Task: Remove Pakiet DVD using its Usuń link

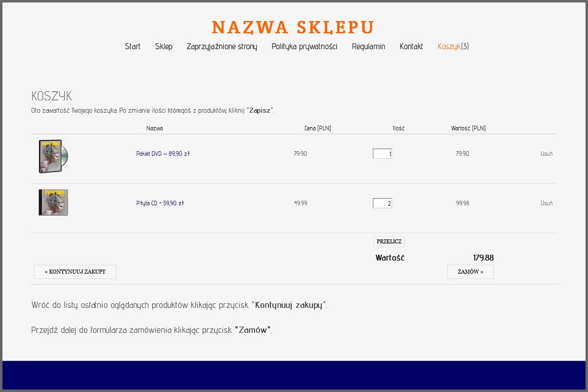Action: point(546,154)
